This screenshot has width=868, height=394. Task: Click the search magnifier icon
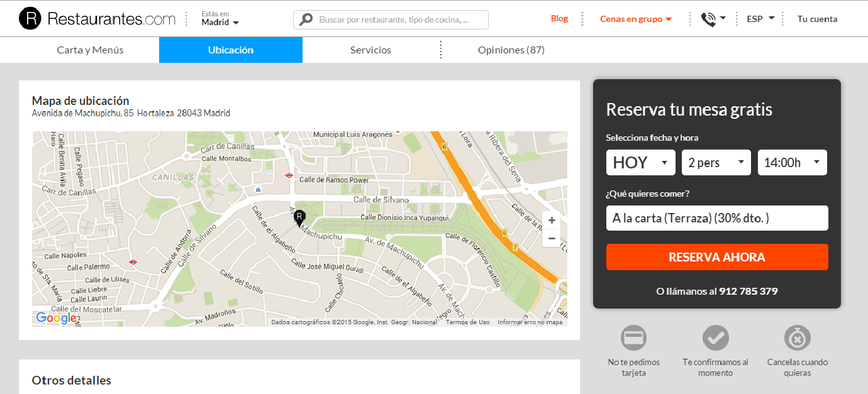pyautogui.click(x=306, y=19)
